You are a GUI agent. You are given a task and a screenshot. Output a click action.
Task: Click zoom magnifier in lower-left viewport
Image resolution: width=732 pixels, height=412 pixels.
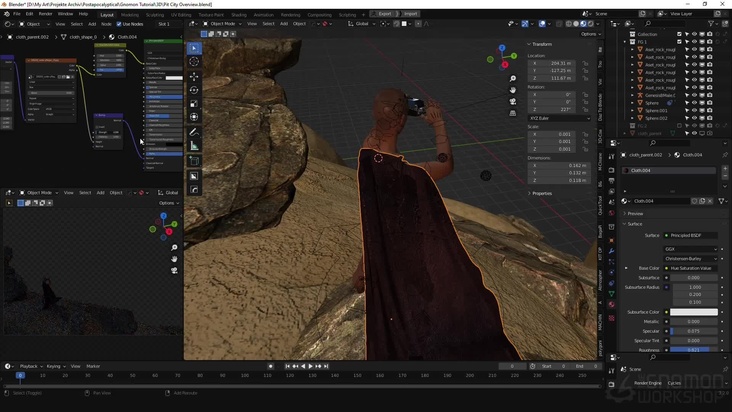[174, 247]
